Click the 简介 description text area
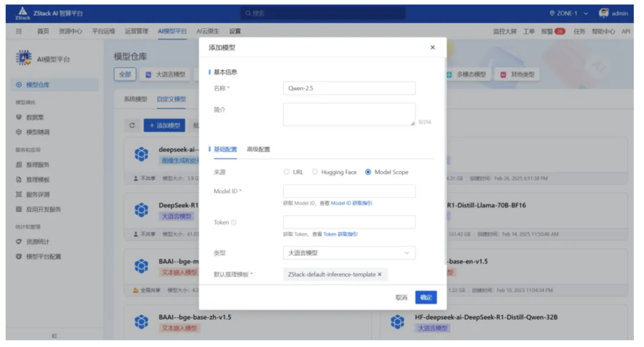Viewport: 644px width, 347px height. point(349,114)
